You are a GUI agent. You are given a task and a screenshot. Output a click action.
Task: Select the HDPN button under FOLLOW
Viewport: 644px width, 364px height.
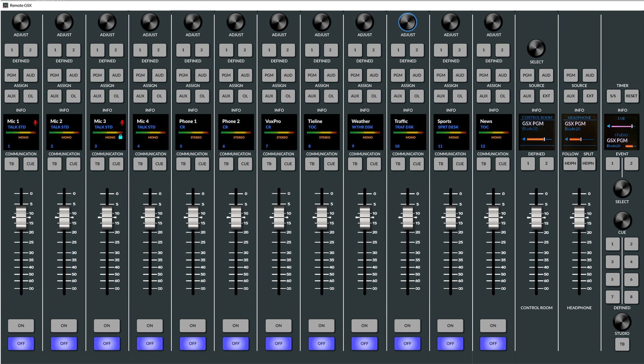(570, 163)
